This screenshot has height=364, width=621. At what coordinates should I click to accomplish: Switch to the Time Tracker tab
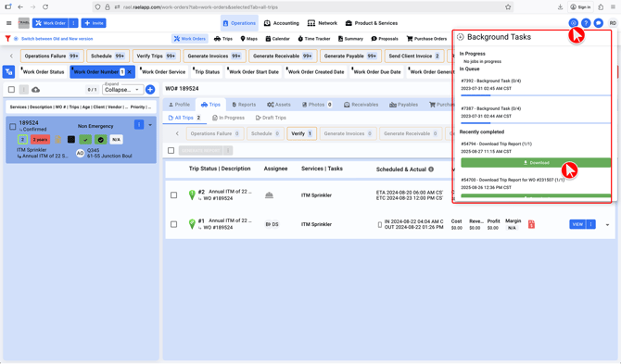pyautogui.click(x=314, y=39)
